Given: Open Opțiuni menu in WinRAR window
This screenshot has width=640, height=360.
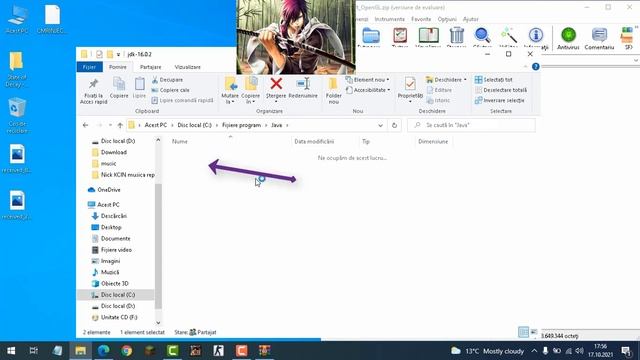Looking at the screenshot, I should pyautogui.click(x=447, y=19).
